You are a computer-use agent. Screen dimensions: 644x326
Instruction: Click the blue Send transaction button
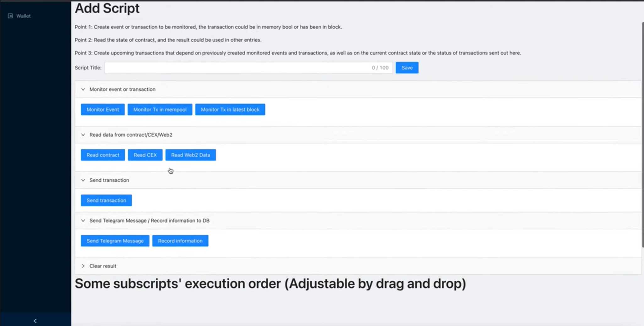[106, 200]
